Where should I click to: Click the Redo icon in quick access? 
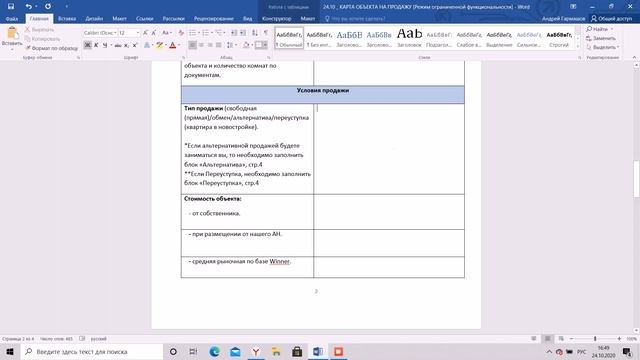point(48,6)
